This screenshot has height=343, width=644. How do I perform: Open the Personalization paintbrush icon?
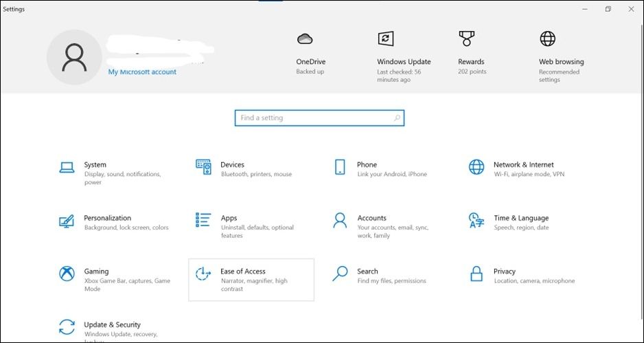pyautogui.click(x=67, y=221)
